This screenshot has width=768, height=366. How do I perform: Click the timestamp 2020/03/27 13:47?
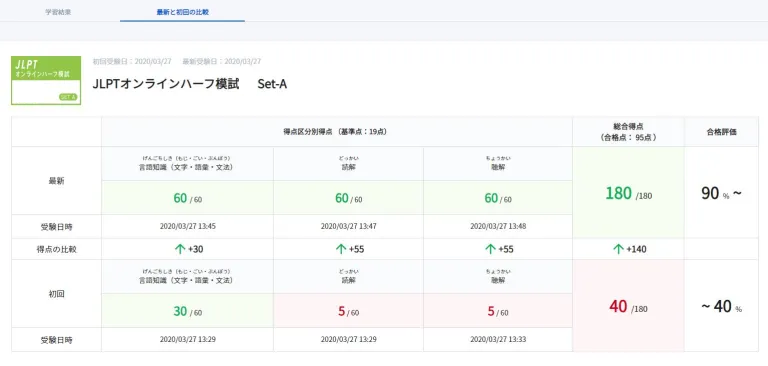[348, 226]
